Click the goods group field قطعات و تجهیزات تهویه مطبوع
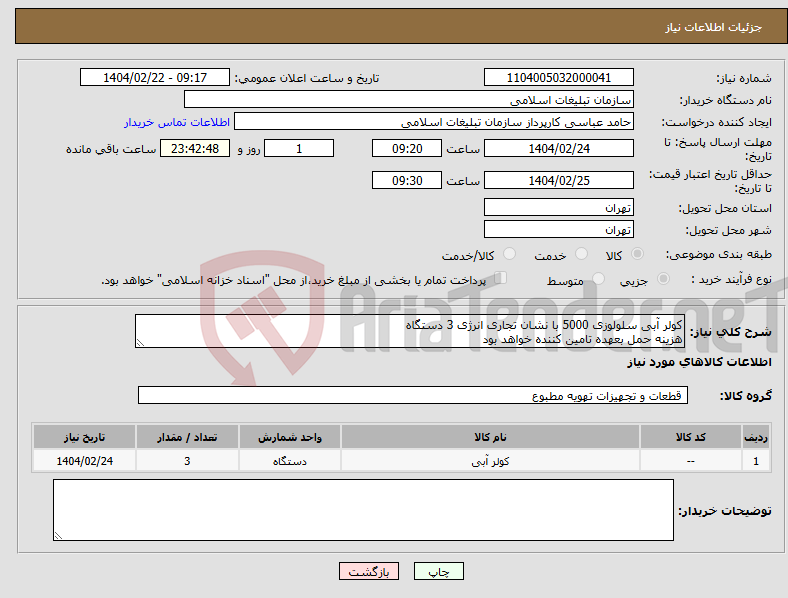 (413, 395)
